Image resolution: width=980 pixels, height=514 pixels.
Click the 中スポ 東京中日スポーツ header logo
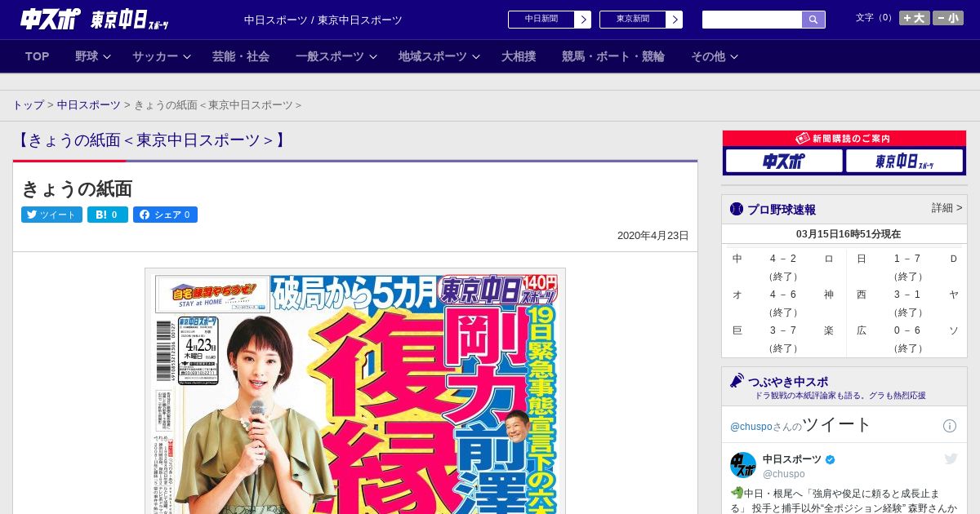point(95,20)
